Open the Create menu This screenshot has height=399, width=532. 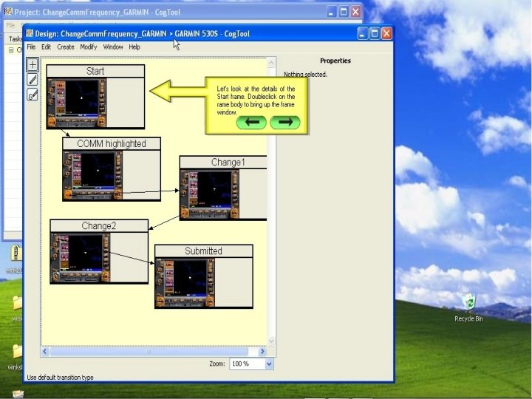pos(66,47)
